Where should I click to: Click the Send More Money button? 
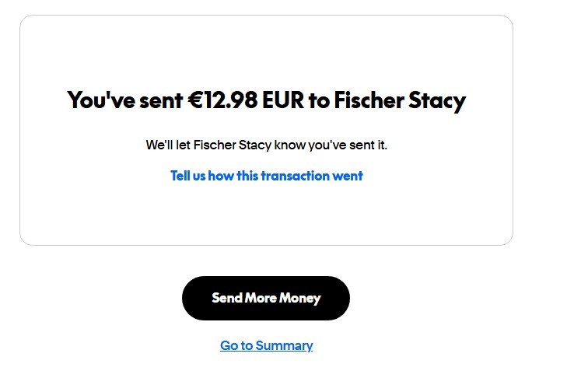[266, 298]
